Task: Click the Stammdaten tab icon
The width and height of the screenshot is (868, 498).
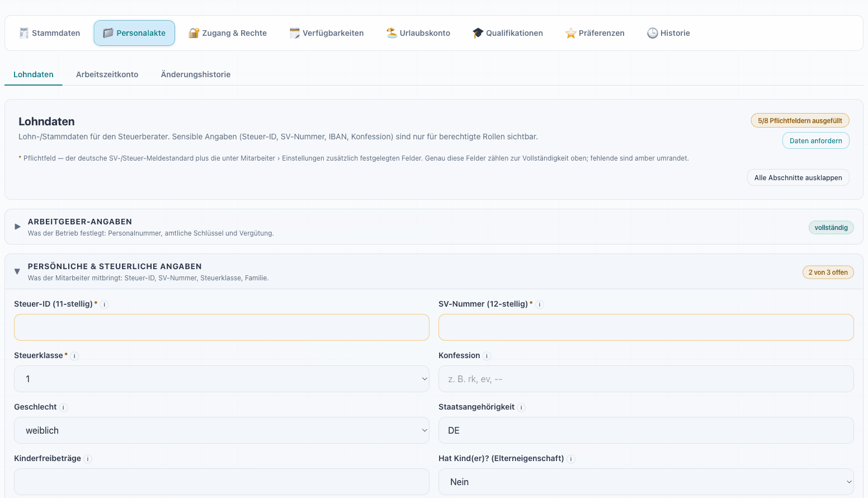Action: point(24,33)
